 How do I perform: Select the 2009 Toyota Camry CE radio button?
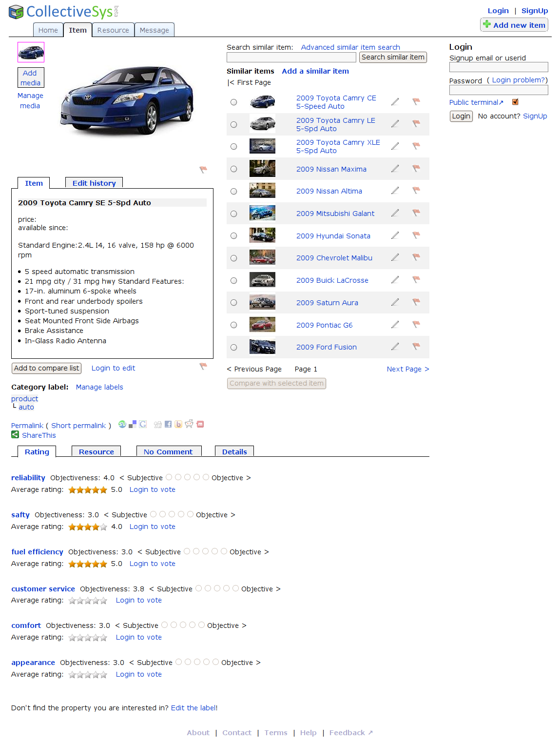234,102
